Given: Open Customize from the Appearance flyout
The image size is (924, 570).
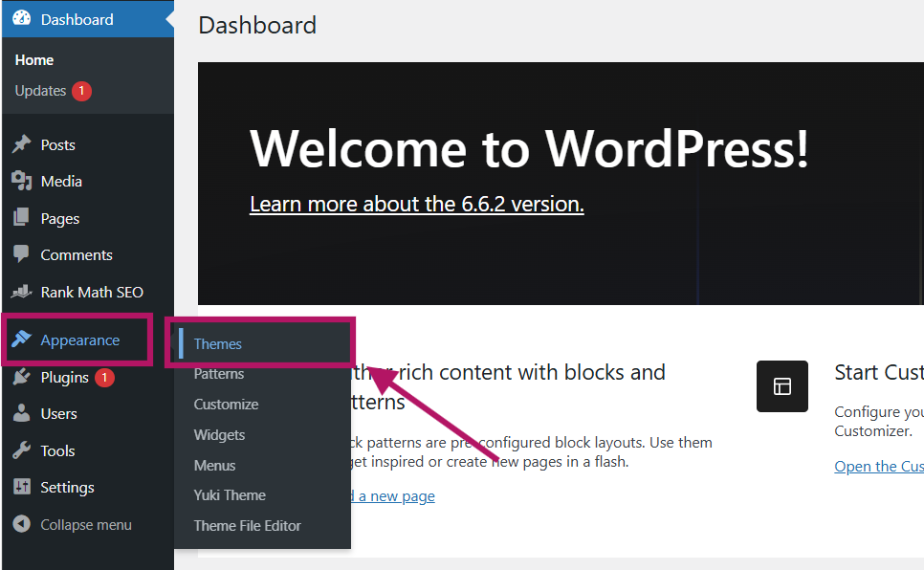Looking at the screenshot, I should (x=227, y=405).
